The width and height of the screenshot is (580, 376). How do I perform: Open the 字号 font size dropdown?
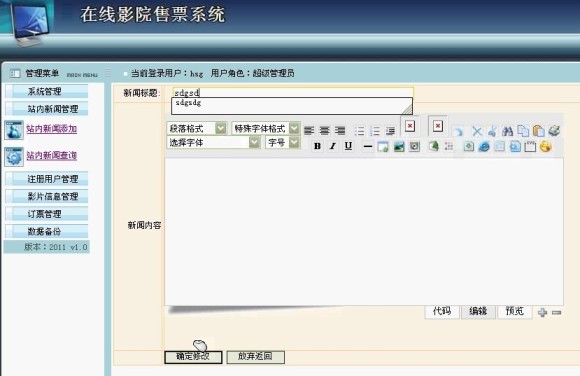click(x=282, y=142)
